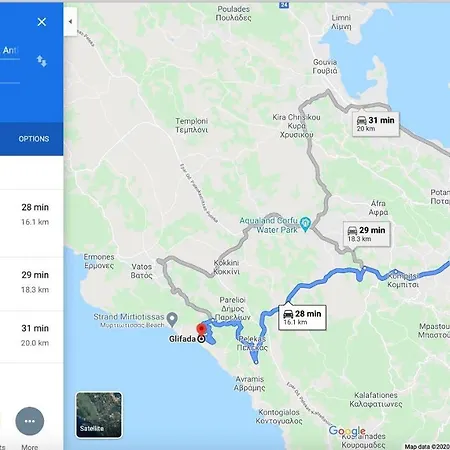450x450 pixels.
Task: Select the 28 min 16.1 km route
Action: [x=31, y=223]
